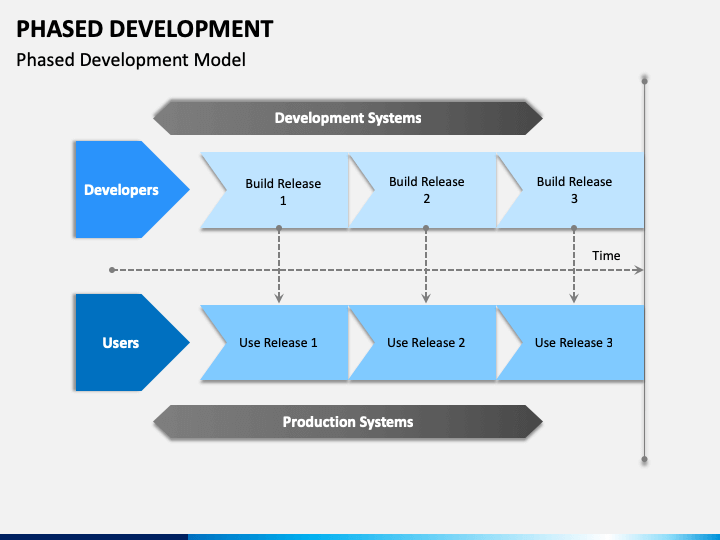This screenshot has width=720, height=540.
Task: Select the Users pentagon shape
Action: (132, 342)
